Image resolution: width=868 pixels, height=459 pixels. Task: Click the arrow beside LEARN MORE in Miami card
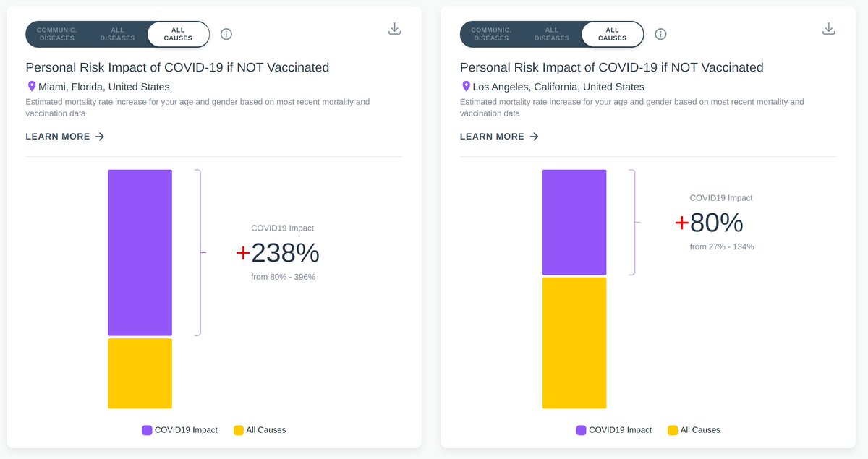pos(100,137)
